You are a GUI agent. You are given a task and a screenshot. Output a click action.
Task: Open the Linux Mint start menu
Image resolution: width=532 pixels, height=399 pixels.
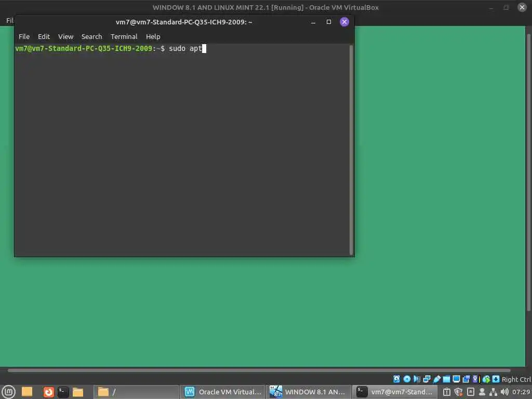[x=8, y=392]
